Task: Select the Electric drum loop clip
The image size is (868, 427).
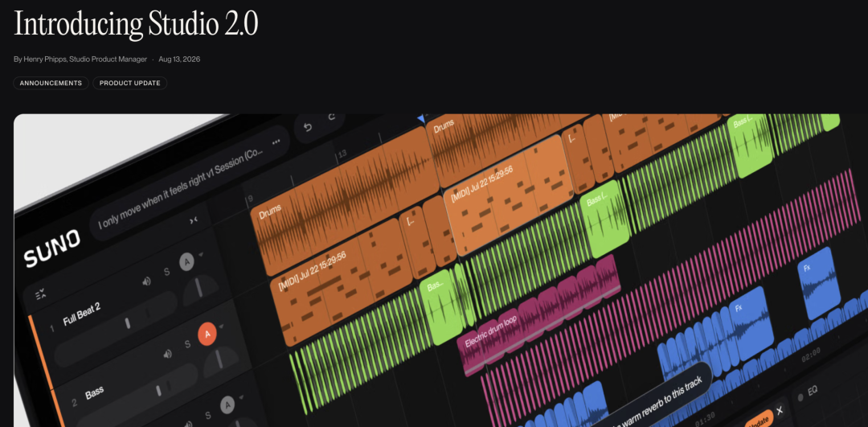Action: (x=538, y=314)
